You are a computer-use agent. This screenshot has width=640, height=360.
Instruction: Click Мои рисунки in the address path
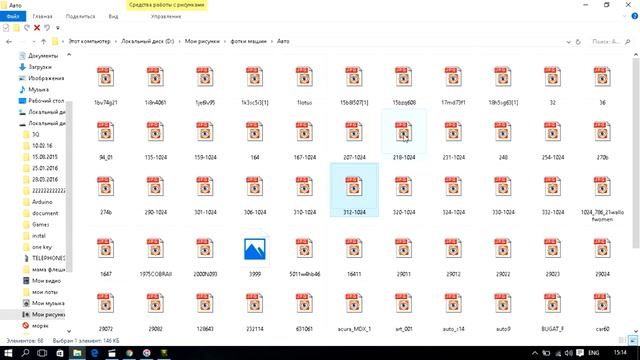tap(202, 41)
